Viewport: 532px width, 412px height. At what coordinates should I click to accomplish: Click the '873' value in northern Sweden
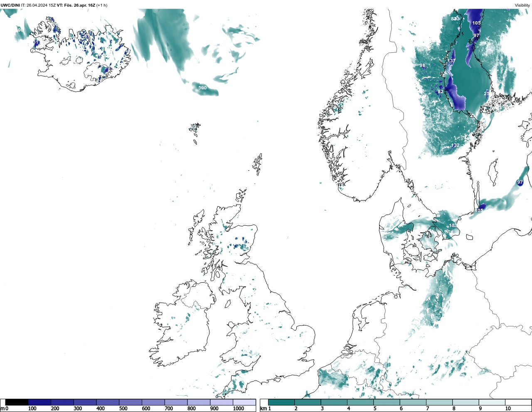(456, 19)
